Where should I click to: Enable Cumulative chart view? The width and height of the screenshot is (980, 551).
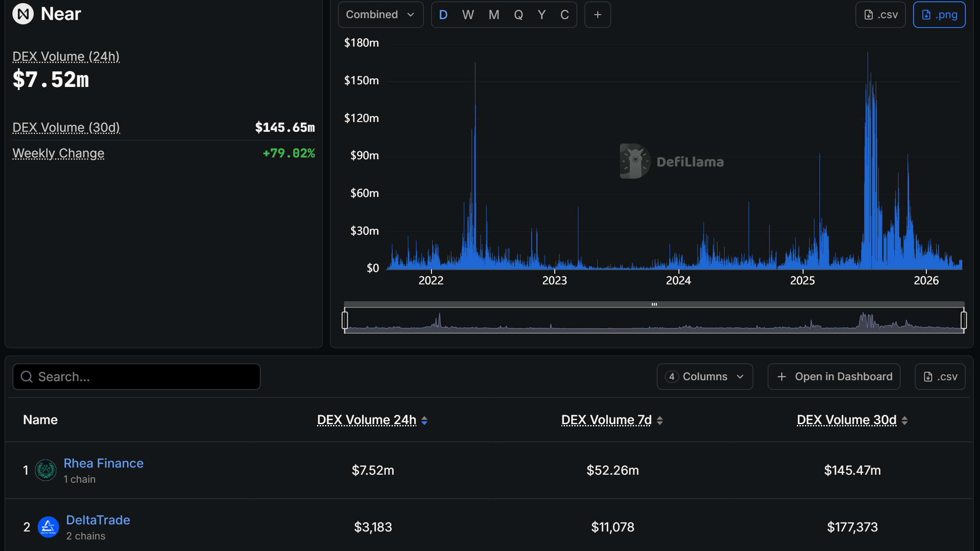564,14
